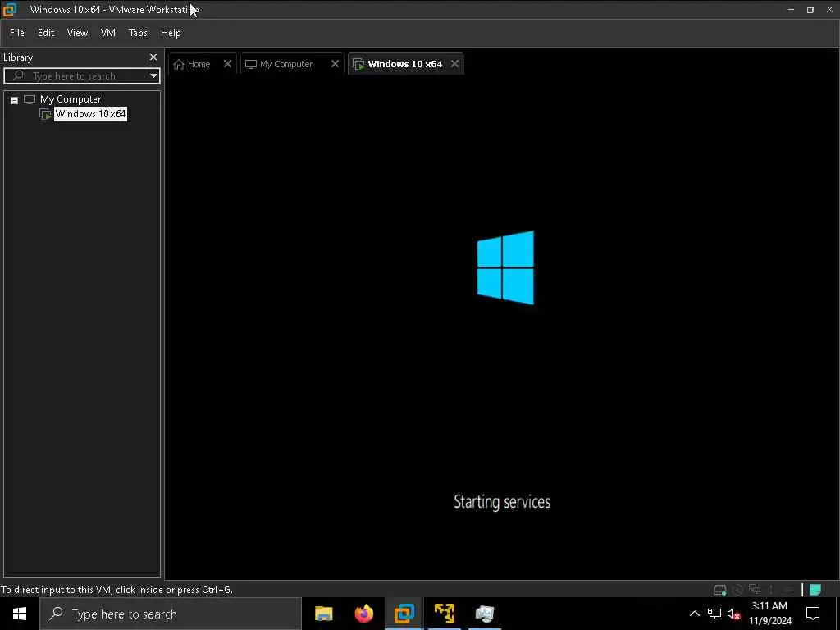Close the Windows 10 x64 tab
The image size is (840, 630).
(x=454, y=64)
